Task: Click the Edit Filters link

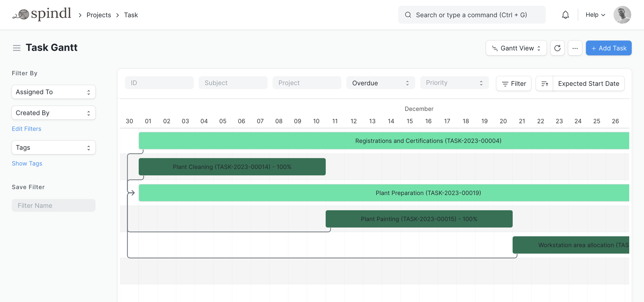Action: click(x=26, y=129)
